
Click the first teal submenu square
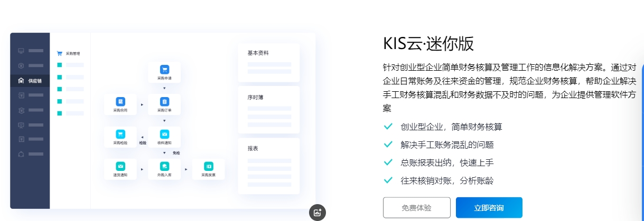(60, 65)
